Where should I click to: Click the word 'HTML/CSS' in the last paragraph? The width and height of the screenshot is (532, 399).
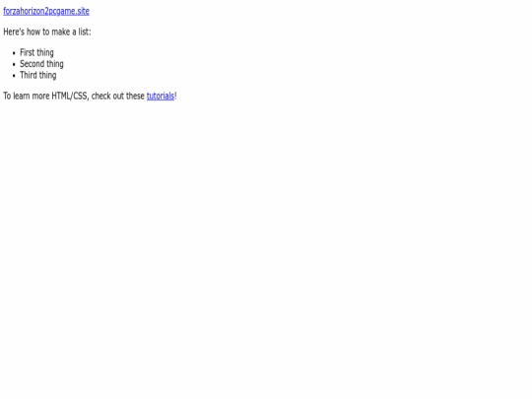pyautogui.click(x=70, y=96)
